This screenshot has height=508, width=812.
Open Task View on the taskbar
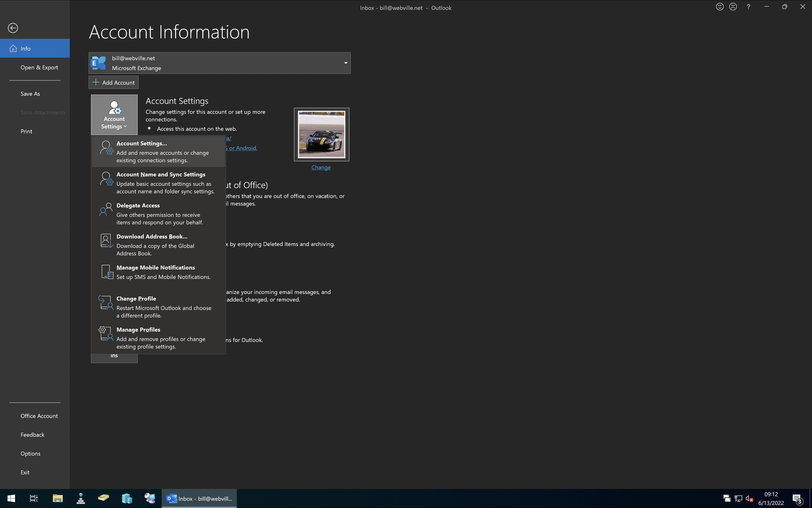(x=34, y=499)
